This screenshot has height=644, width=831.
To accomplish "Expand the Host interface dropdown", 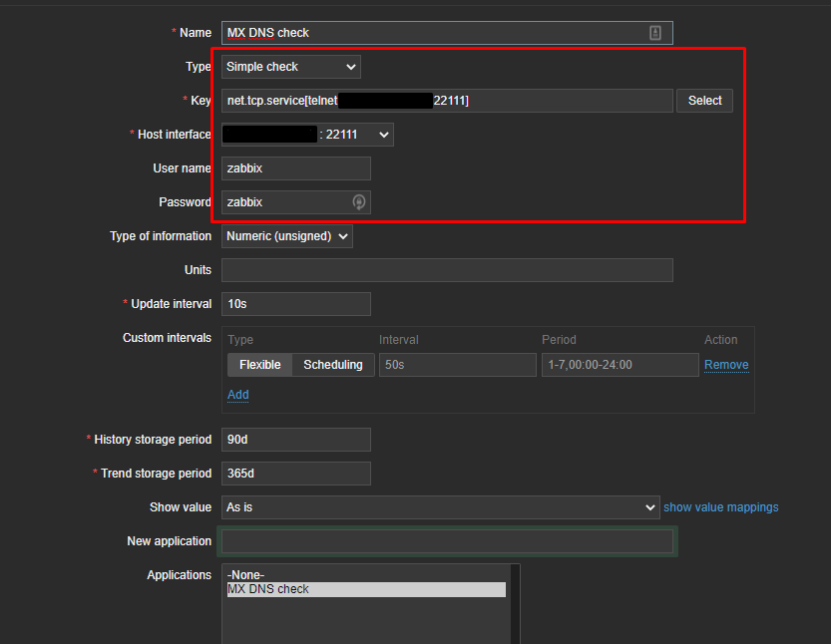I will 307,135.
